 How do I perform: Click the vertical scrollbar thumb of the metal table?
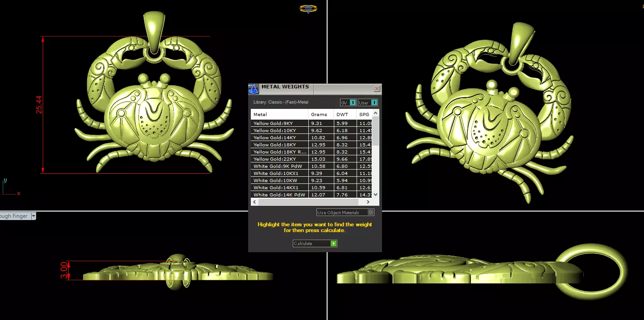[x=376, y=131]
